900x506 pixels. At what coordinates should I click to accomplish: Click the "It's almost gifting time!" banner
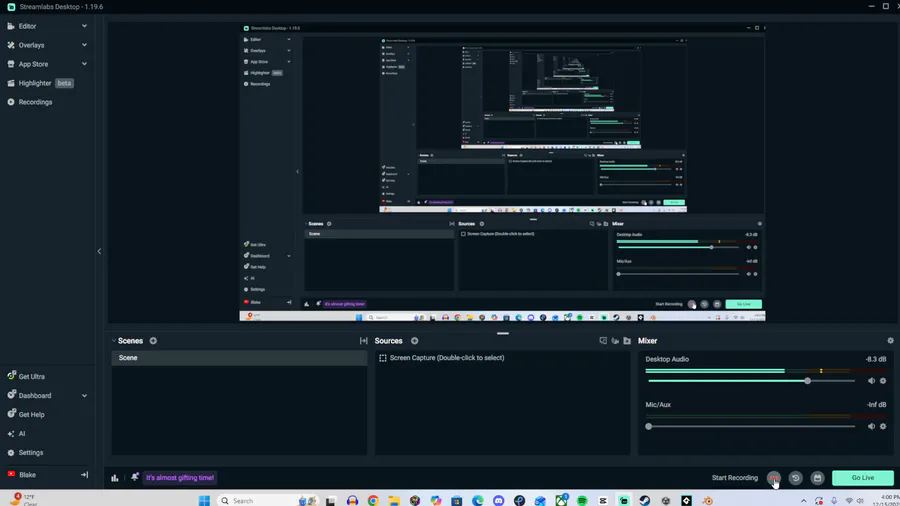coord(180,477)
